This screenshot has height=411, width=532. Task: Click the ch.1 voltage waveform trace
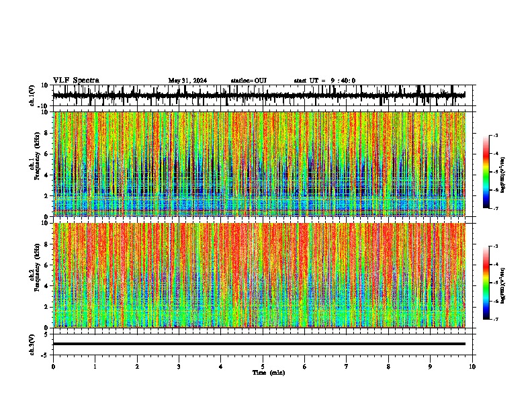259,95
